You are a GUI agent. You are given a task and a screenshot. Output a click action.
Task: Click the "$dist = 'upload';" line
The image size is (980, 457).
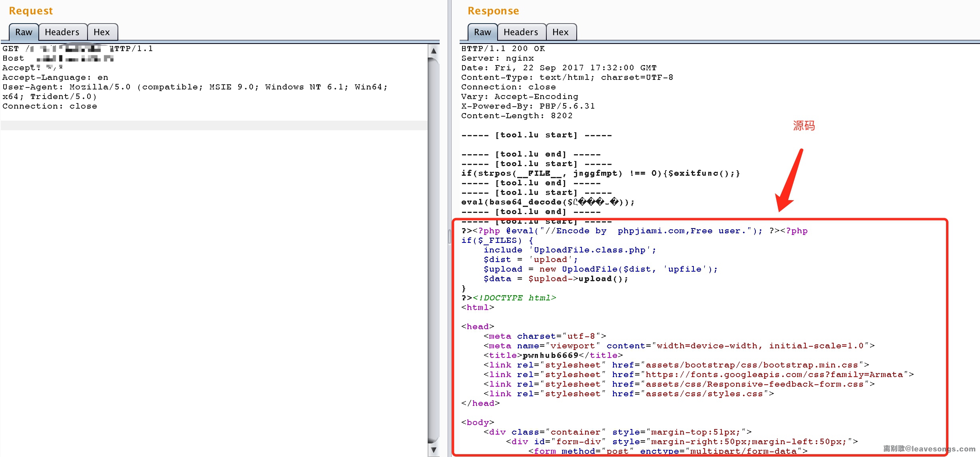[531, 260]
